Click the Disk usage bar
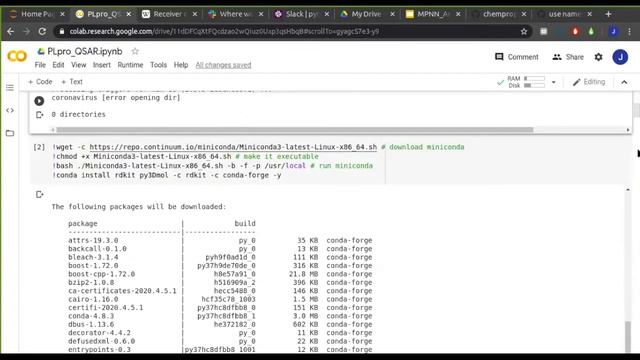Viewport: 640px width, 360px height. point(534,85)
